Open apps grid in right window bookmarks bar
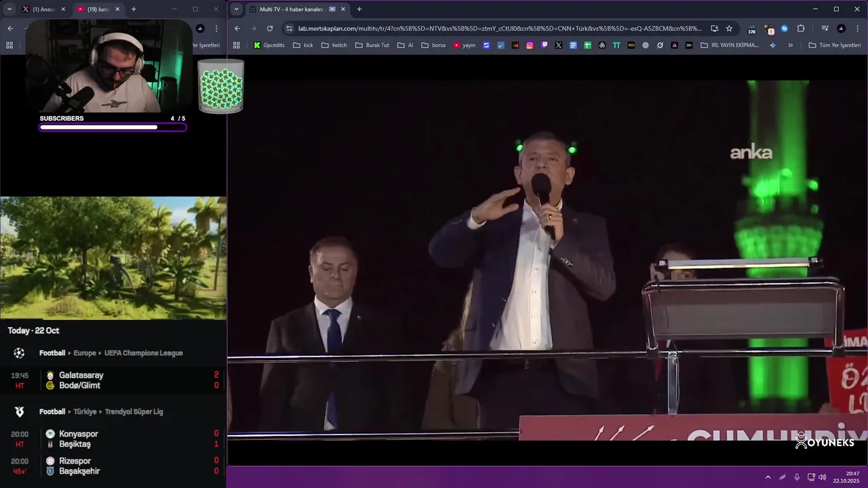This screenshot has height=488, width=868. coord(236,45)
